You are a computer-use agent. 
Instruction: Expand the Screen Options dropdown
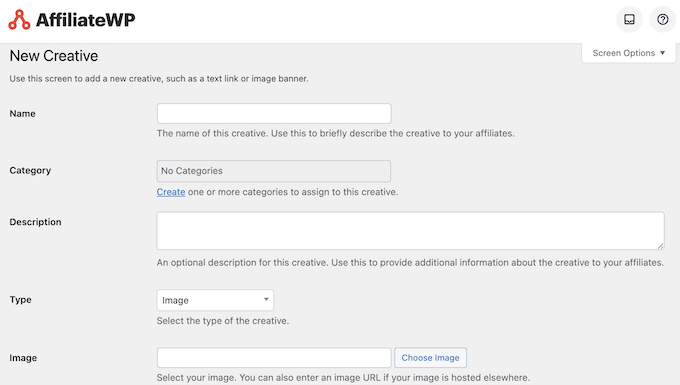coord(628,53)
